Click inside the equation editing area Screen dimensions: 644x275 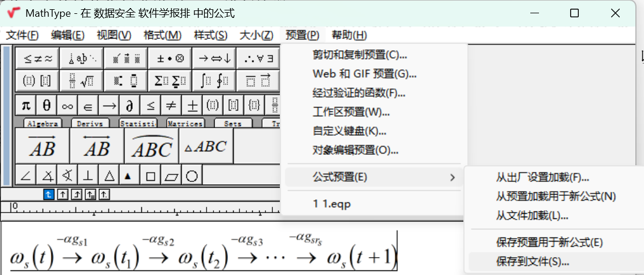pyautogui.click(x=231, y=248)
